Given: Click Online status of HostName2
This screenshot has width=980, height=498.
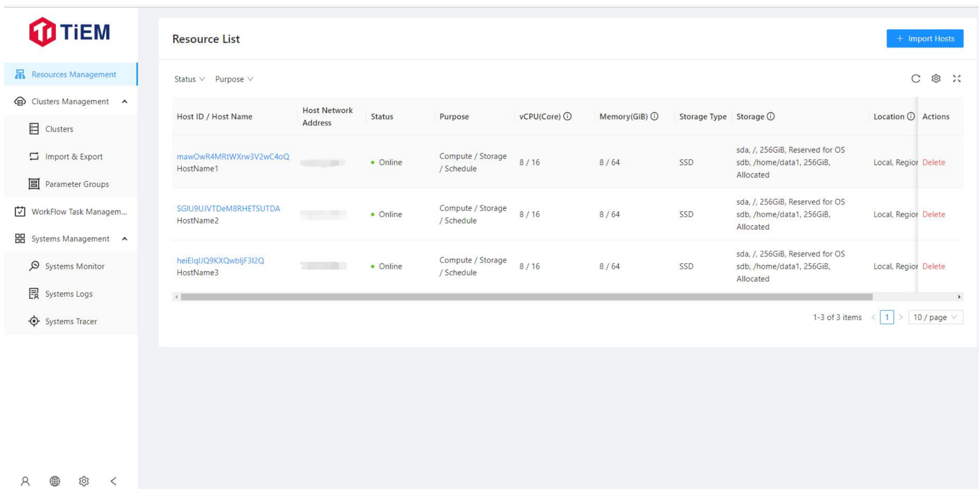Looking at the screenshot, I should 387,215.
